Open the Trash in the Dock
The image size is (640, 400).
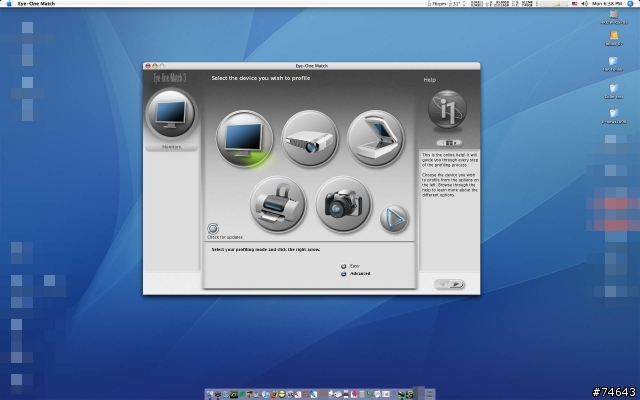429,394
